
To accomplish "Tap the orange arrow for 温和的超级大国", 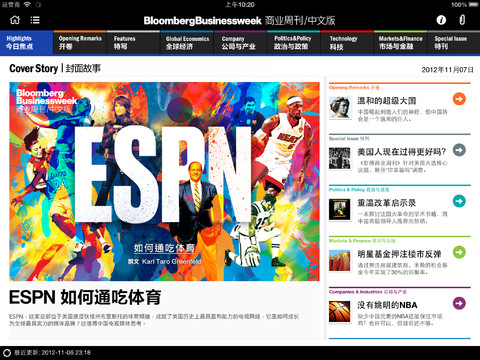I will point(459,99).
